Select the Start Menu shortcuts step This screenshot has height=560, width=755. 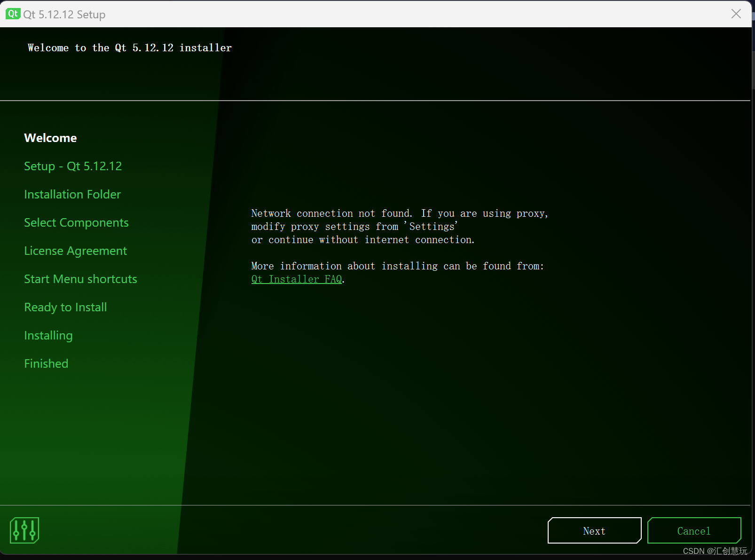click(x=80, y=279)
